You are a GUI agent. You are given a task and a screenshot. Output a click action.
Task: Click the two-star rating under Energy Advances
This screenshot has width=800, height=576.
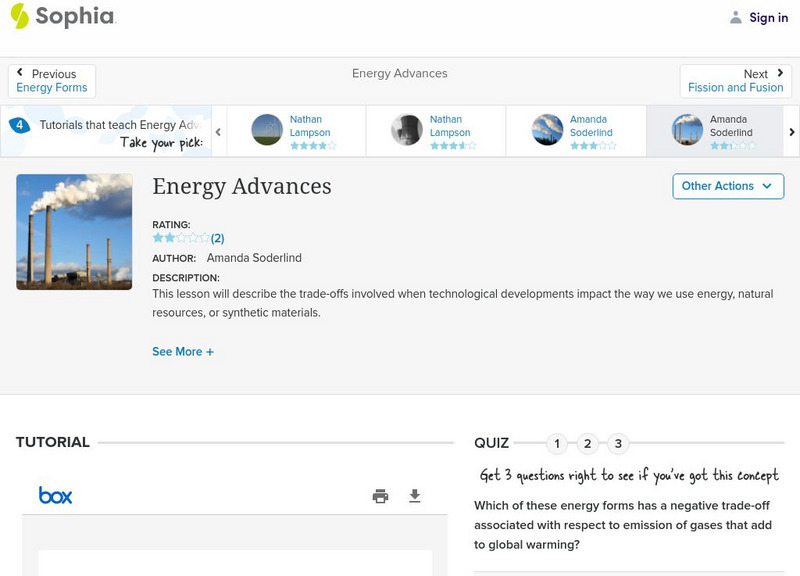click(x=181, y=238)
